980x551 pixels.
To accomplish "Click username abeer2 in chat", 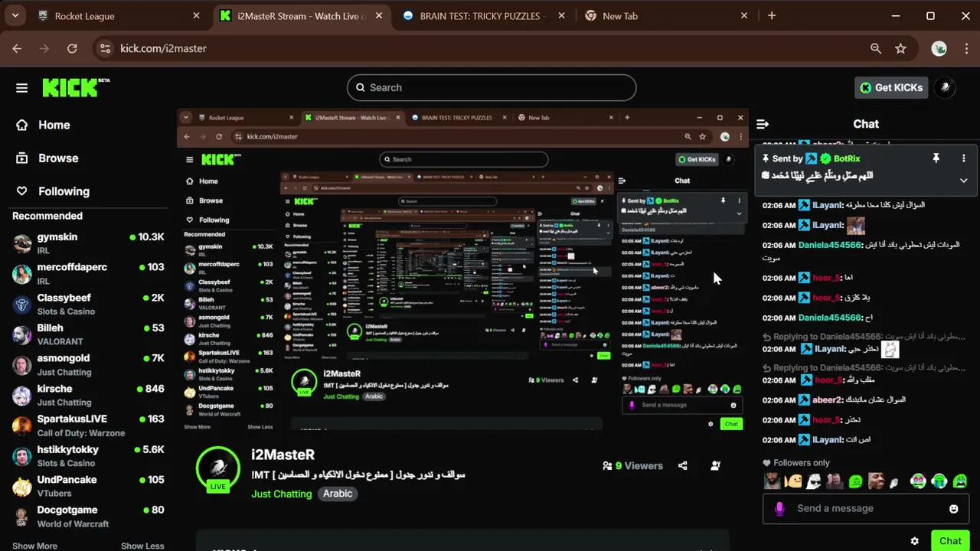I will click(828, 399).
